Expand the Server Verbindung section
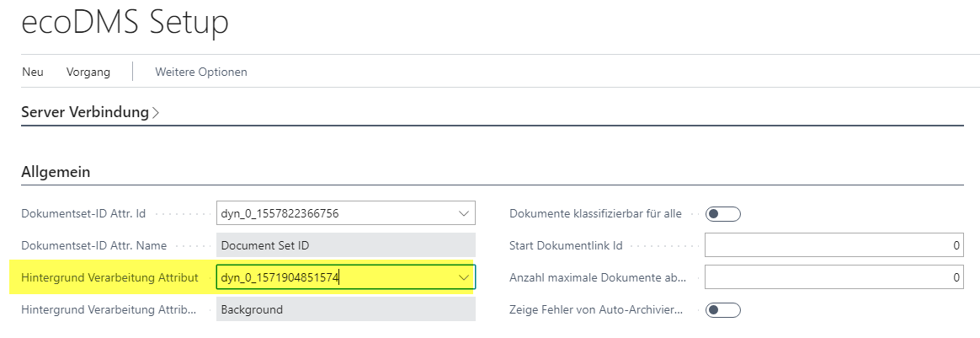Screen dimensions: 980x338 pos(91,113)
